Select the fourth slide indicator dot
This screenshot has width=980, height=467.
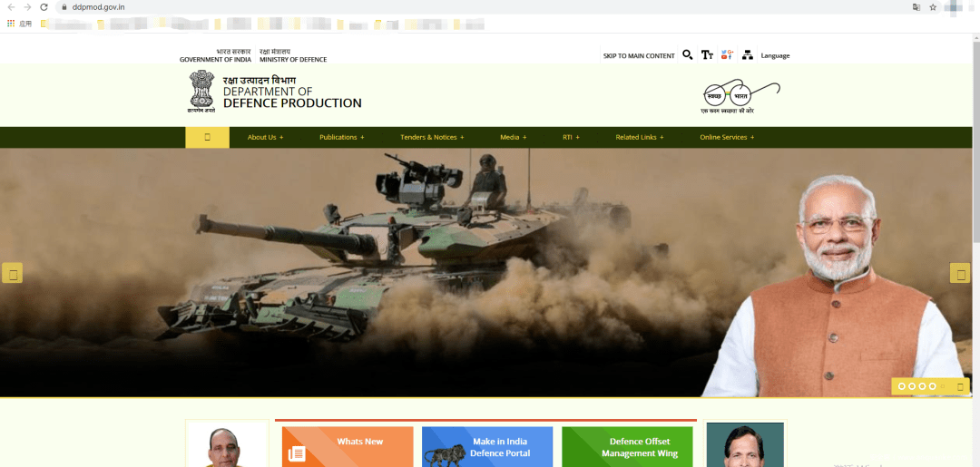pyautogui.click(x=933, y=386)
